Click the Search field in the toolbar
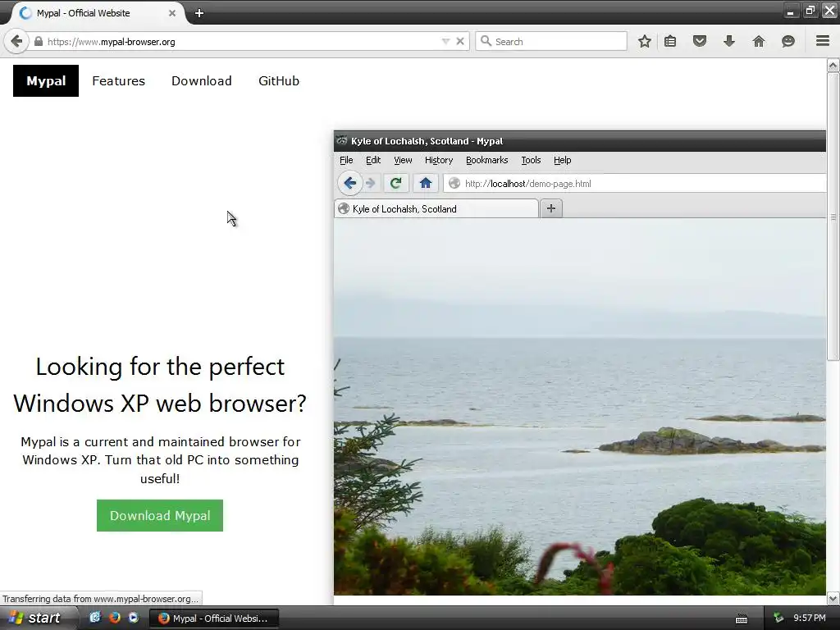 (550, 41)
